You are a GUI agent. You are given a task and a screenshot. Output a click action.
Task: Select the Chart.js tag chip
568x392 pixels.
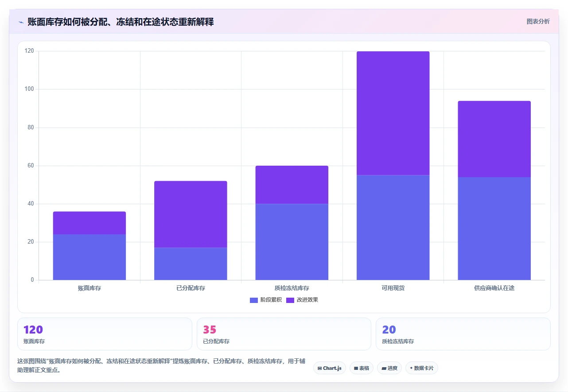[x=330, y=368]
